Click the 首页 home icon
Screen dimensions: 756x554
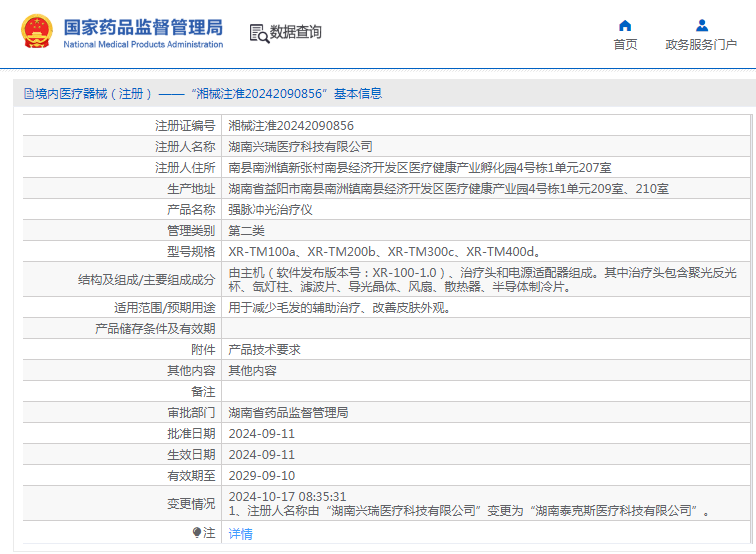[x=625, y=26]
